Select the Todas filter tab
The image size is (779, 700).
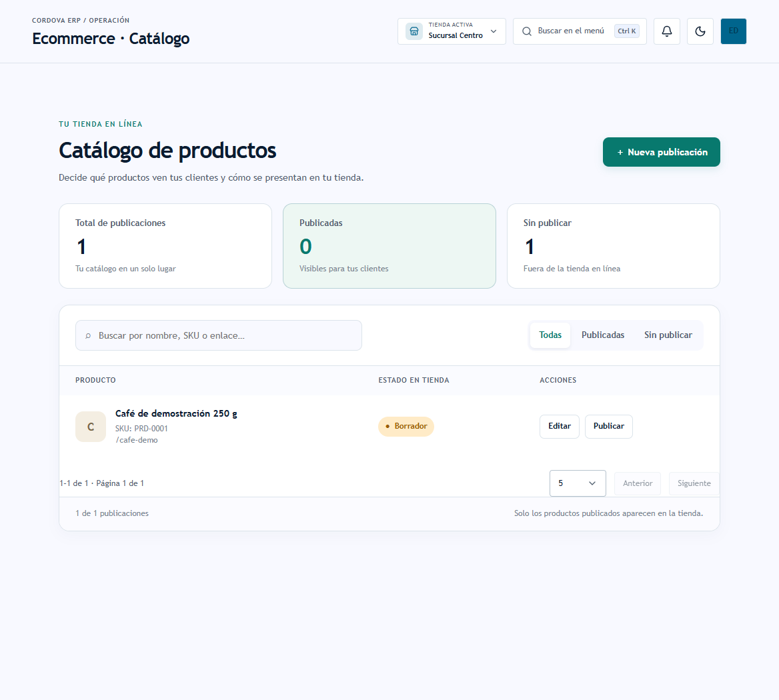(550, 335)
